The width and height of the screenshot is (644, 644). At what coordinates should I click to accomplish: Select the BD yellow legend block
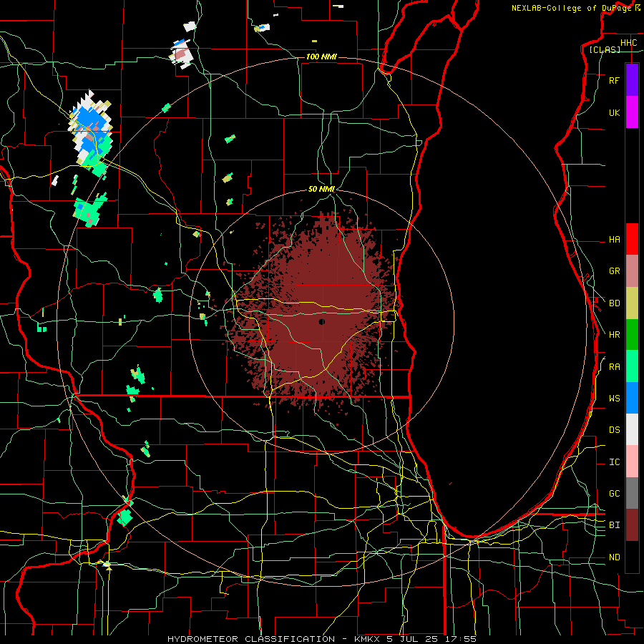coord(632,303)
